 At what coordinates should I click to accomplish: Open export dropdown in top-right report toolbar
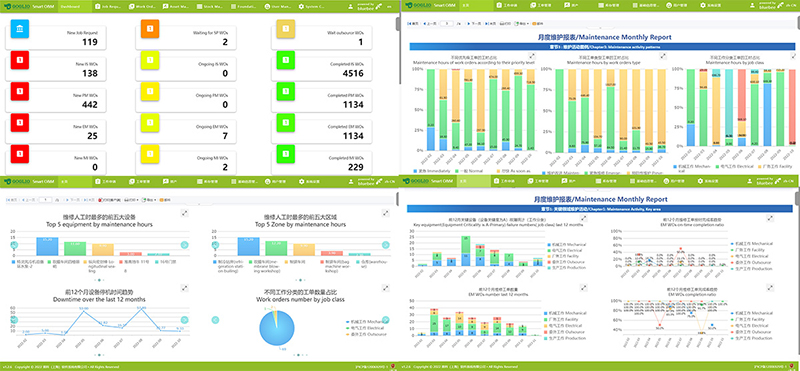(x=522, y=23)
